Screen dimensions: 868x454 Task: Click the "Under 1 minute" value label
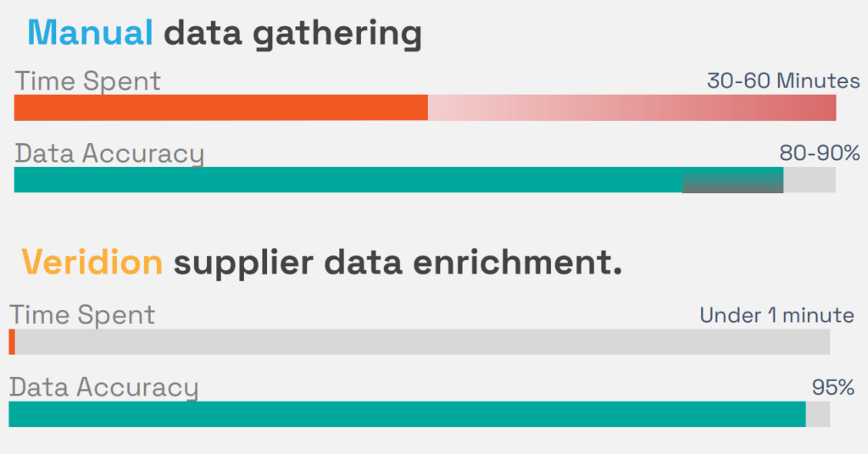click(776, 315)
